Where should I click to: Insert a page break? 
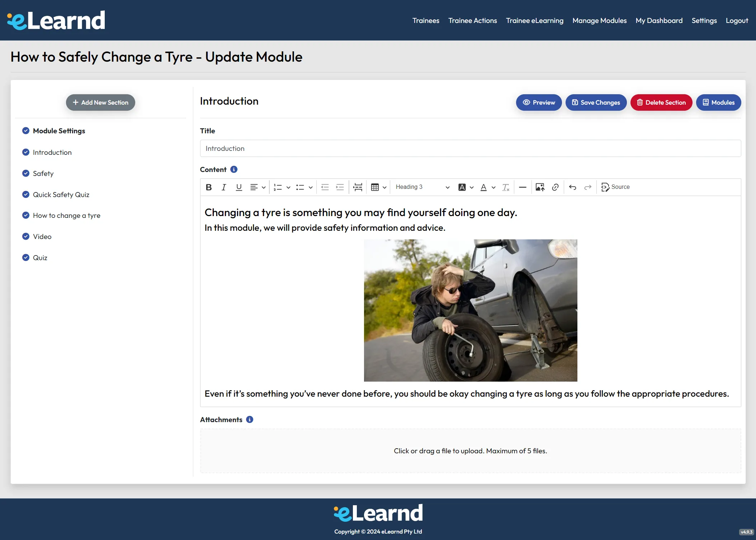(x=358, y=187)
